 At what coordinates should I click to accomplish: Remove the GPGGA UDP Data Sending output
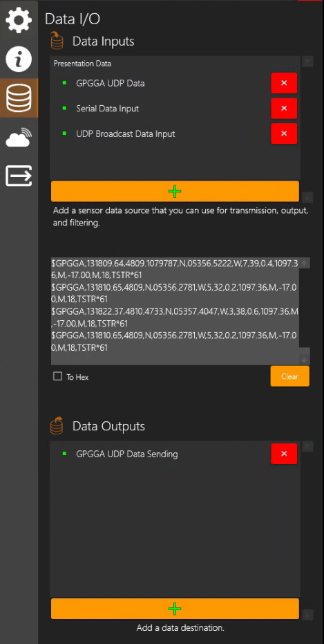pyautogui.click(x=284, y=454)
